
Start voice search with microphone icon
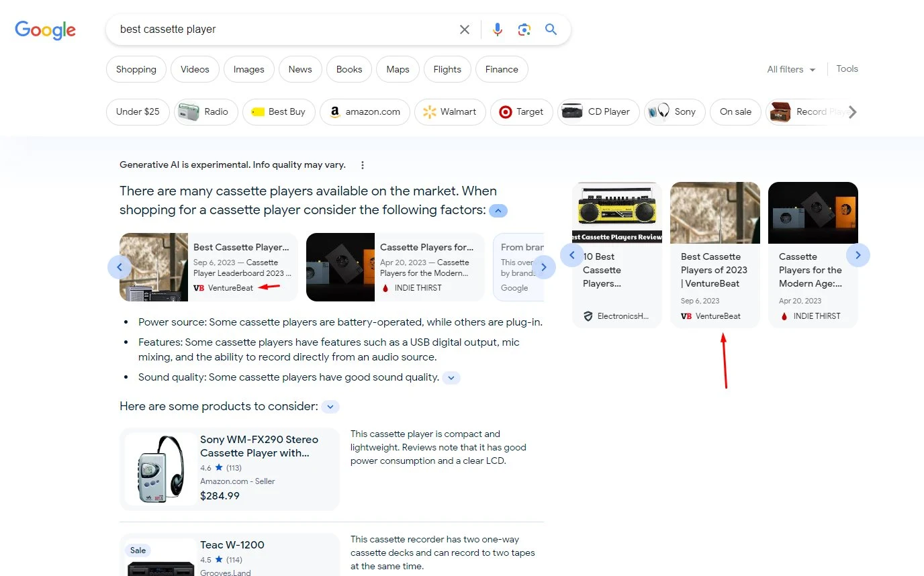pyautogui.click(x=498, y=30)
